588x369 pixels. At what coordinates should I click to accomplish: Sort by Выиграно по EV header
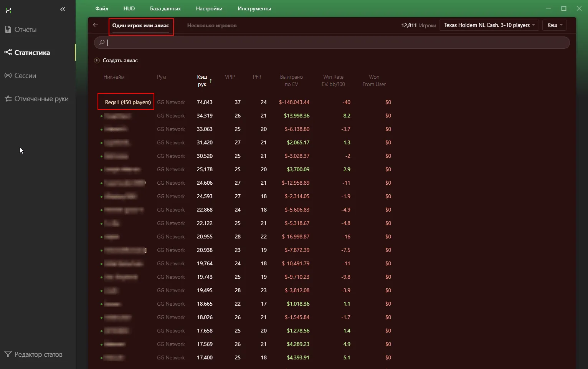[291, 81]
